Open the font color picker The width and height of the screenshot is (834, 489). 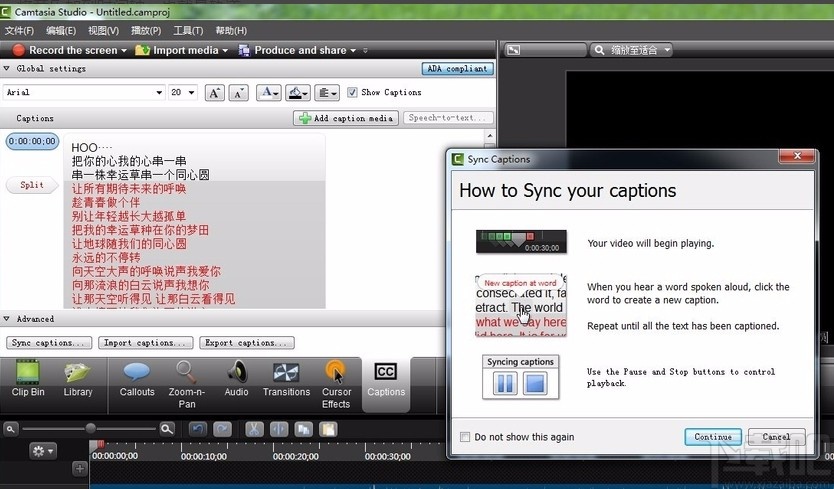[269, 93]
